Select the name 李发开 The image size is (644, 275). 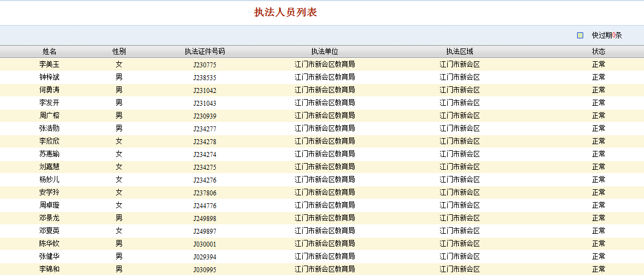49,102
